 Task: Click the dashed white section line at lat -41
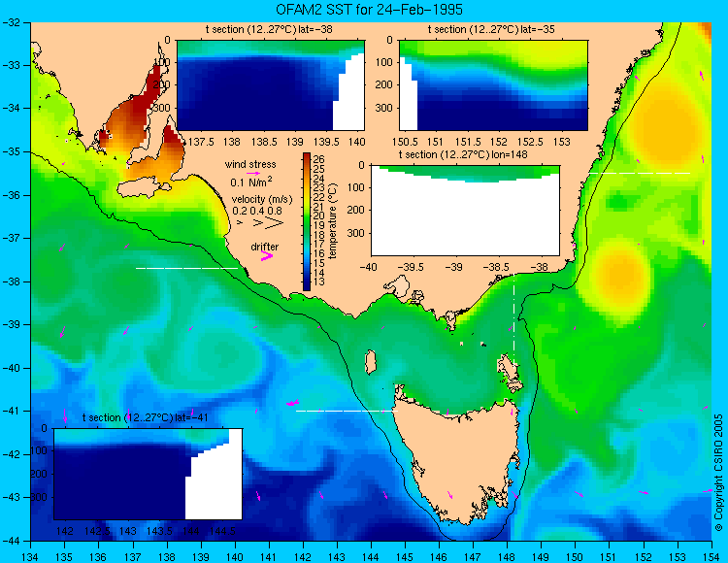[347, 411]
